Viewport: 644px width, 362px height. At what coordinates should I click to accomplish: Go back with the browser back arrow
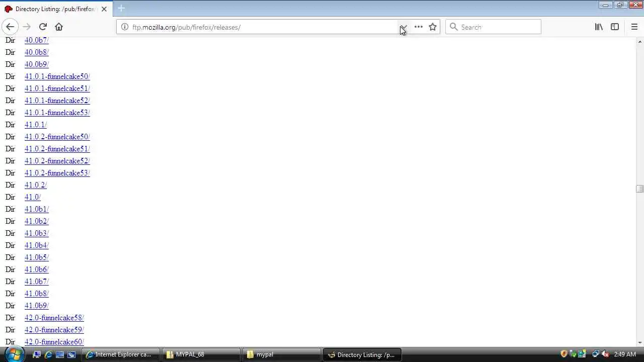[10, 27]
